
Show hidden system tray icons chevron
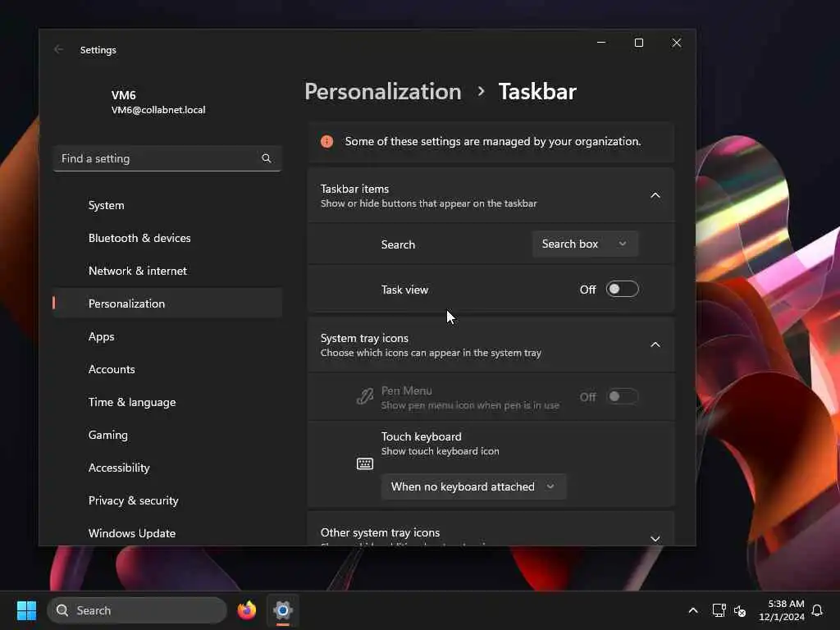point(692,610)
